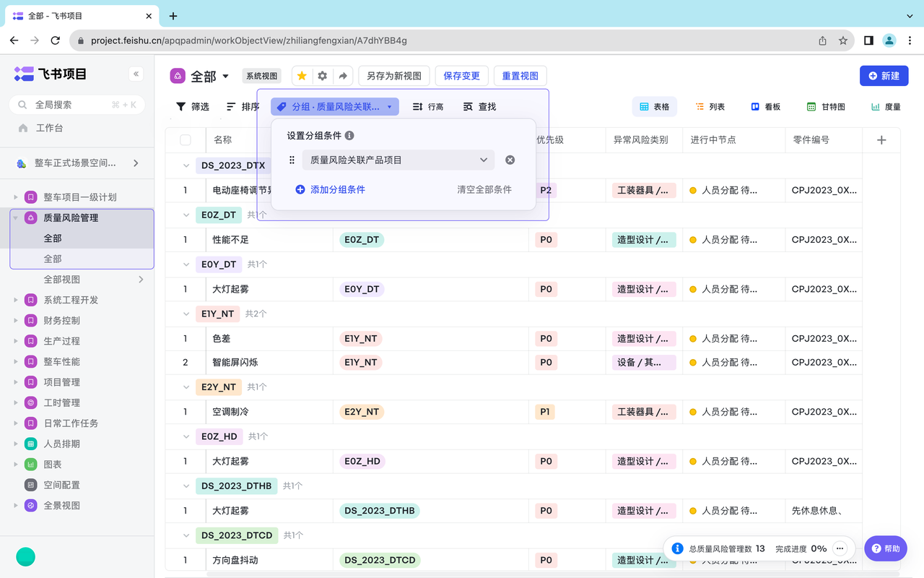Open the 性能不足 row name
This screenshot has width=924, height=578.
(x=231, y=240)
